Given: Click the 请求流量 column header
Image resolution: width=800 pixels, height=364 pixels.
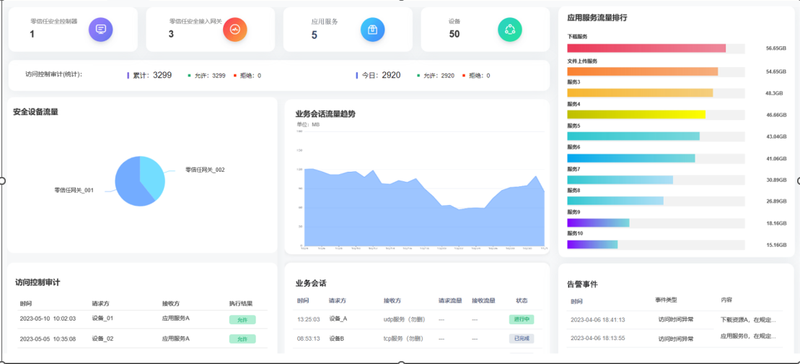Looking at the screenshot, I should coord(450,301).
